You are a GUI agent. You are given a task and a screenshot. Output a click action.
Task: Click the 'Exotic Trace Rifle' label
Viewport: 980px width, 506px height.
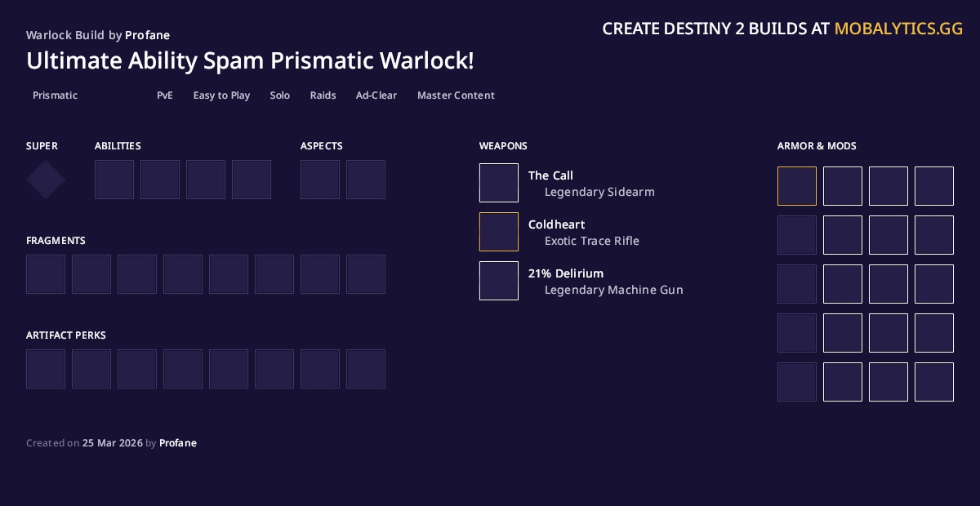click(592, 241)
